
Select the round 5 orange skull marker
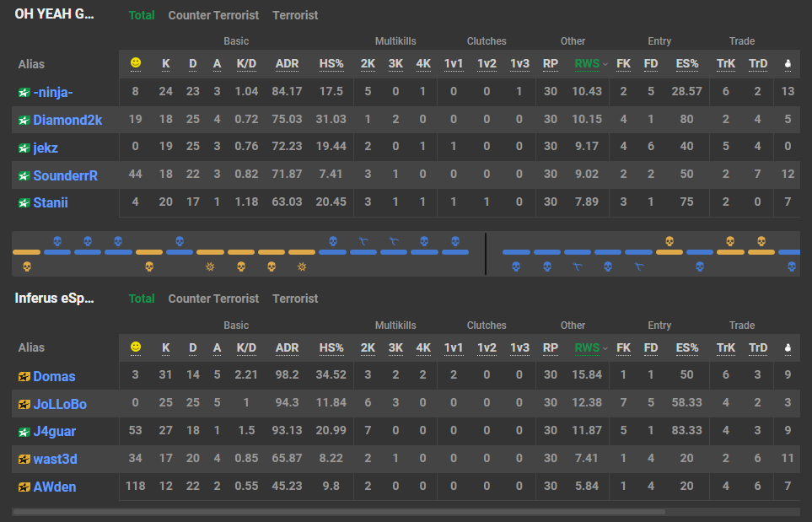149,266
